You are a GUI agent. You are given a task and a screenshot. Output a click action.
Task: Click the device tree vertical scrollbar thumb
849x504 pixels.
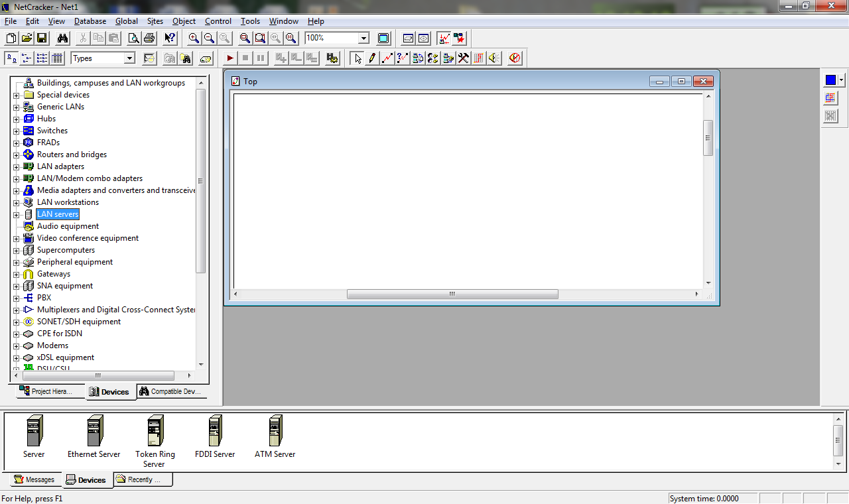pos(201,180)
